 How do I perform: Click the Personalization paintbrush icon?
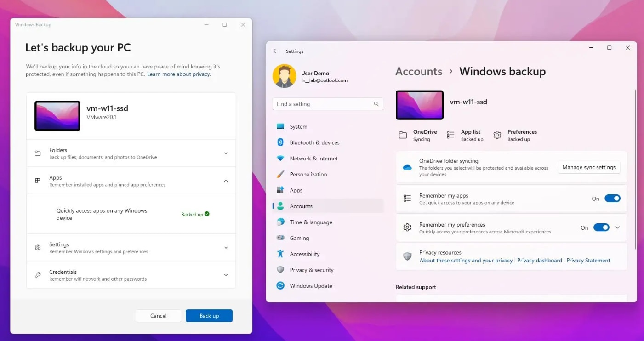(280, 174)
